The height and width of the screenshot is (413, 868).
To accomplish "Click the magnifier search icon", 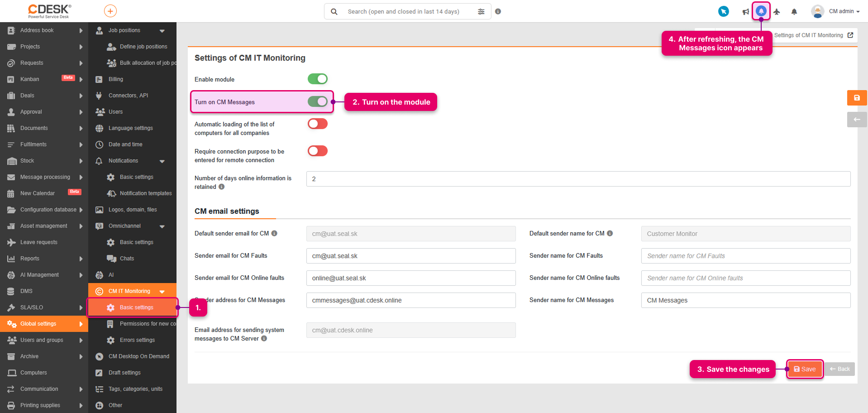I will 334,12.
